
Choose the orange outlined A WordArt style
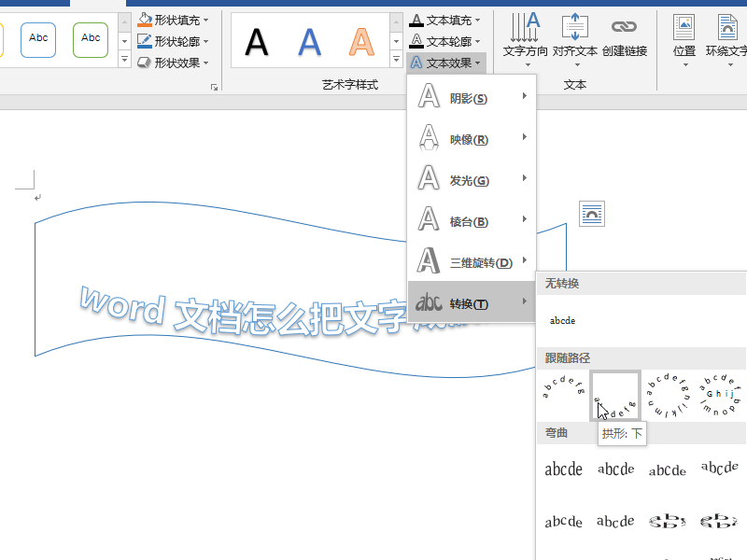click(361, 42)
